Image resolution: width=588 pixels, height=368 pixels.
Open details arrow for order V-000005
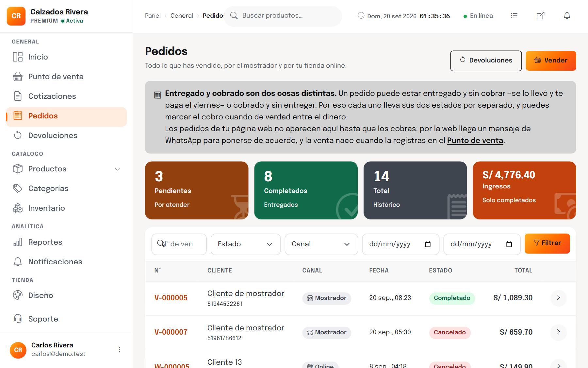pyautogui.click(x=559, y=298)
